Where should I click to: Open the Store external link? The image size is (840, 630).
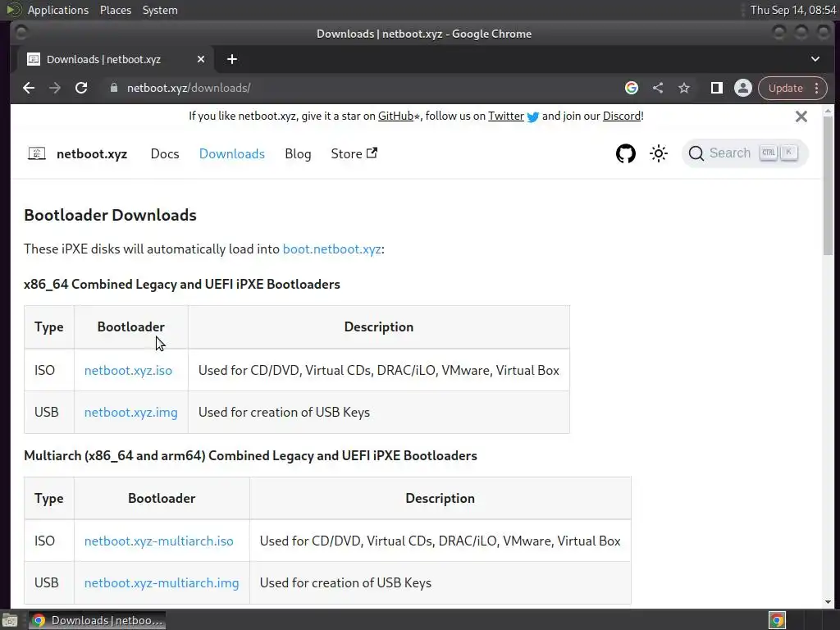click(x=354, y=153)
